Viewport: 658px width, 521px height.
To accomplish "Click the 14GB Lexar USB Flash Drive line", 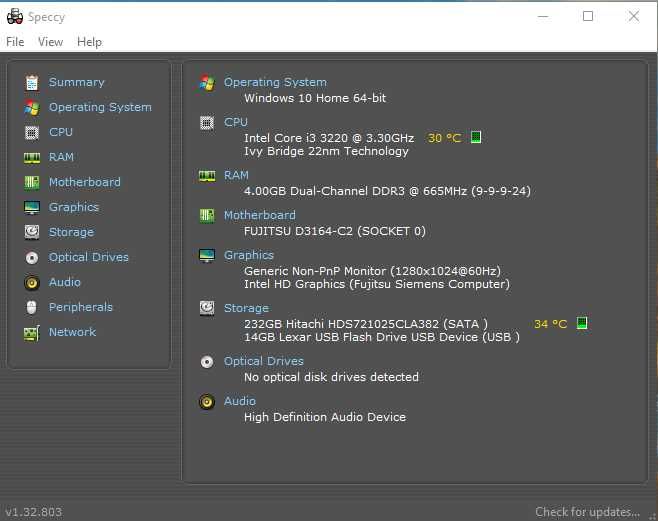I will click(x=382, y=337).
